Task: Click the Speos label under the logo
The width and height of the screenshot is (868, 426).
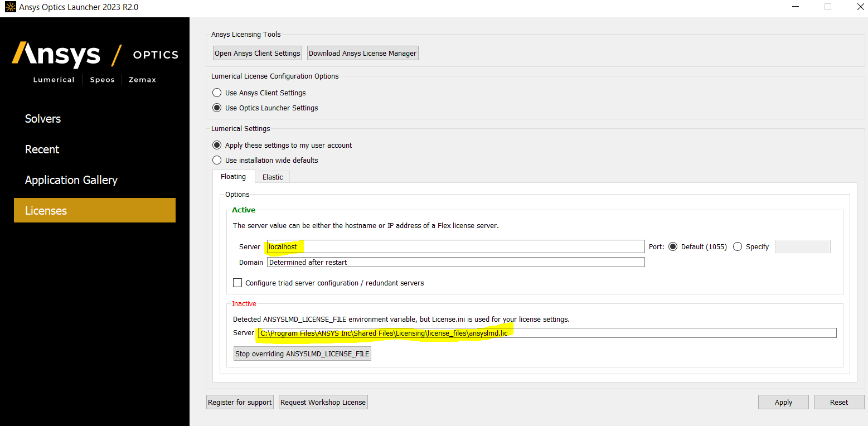Action: coord(103,80)
